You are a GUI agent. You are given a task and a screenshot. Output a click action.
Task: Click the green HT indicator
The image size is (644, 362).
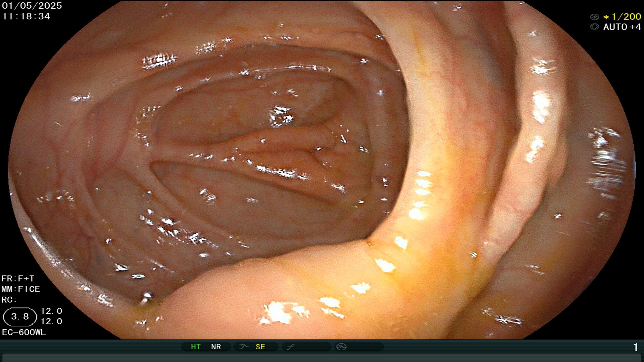[x=196, y=347]
